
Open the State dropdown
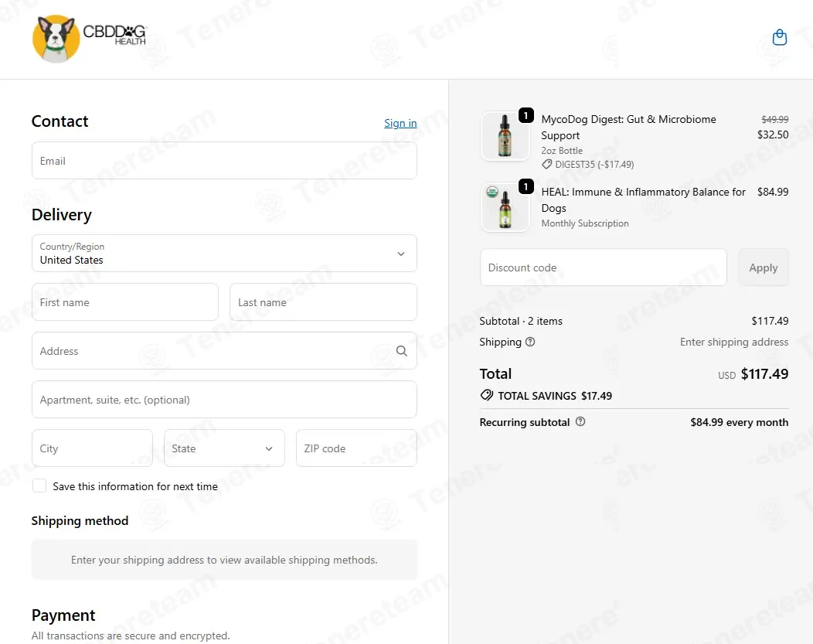click(x=224, y=448)
